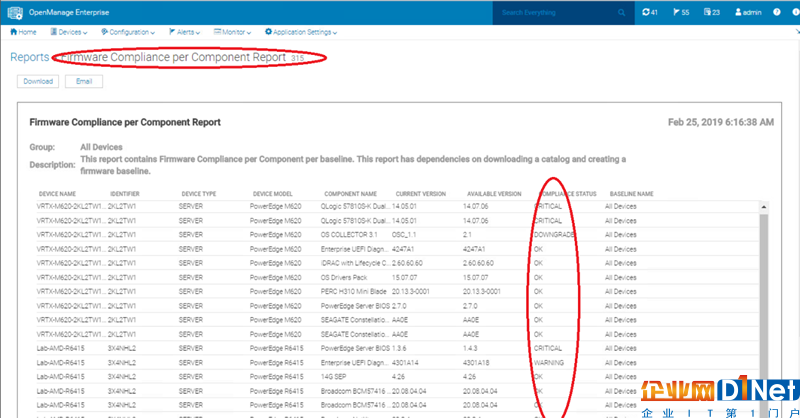This screenshot has width=800, height=418.
Task: Click the help question mark icon
Action: 777,12
